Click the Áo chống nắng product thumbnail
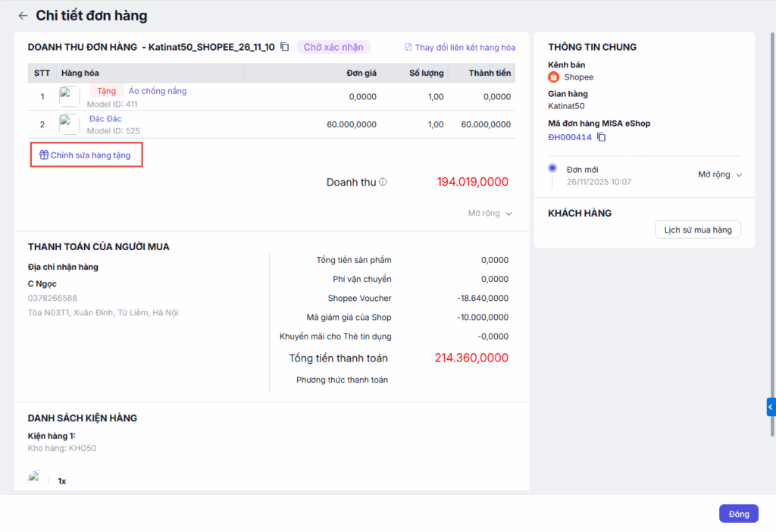The image size is (776, 532). coord(70,96)
